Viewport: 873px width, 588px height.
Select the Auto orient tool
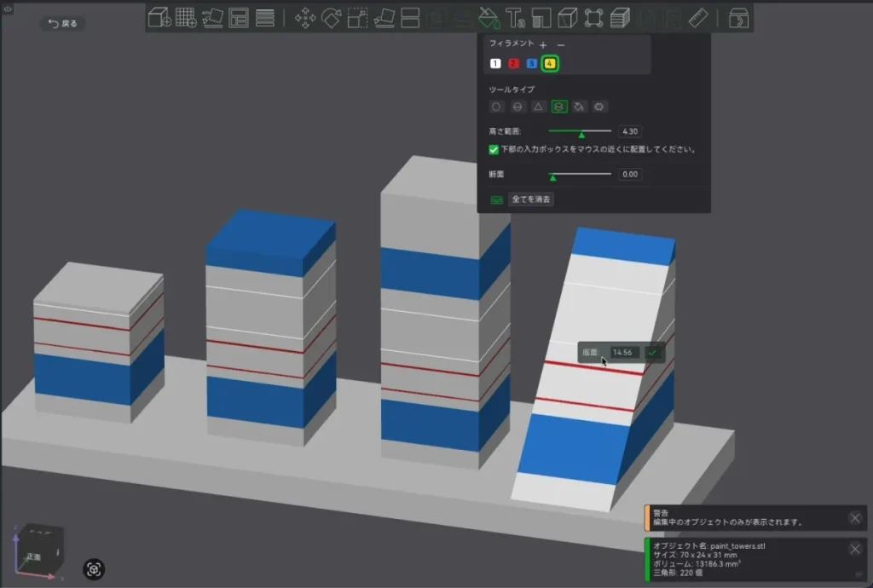(212, 18)
